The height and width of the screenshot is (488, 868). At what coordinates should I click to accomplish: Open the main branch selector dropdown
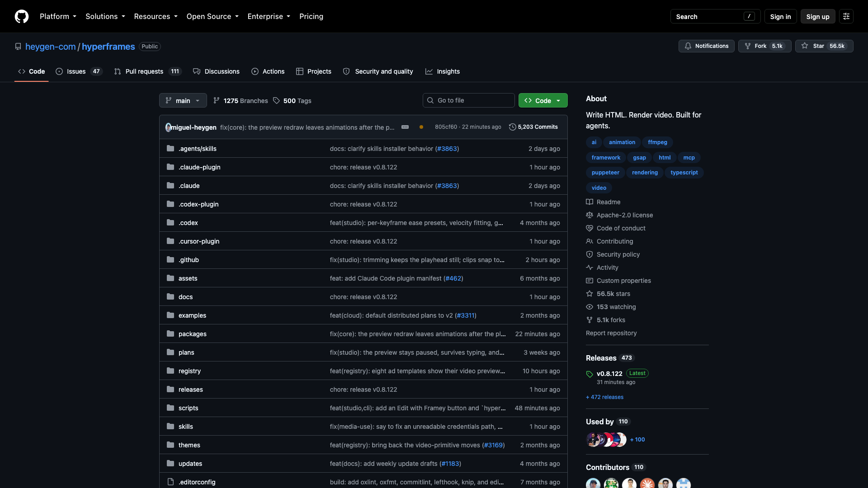pyautogui.click(x=183, y=100)
